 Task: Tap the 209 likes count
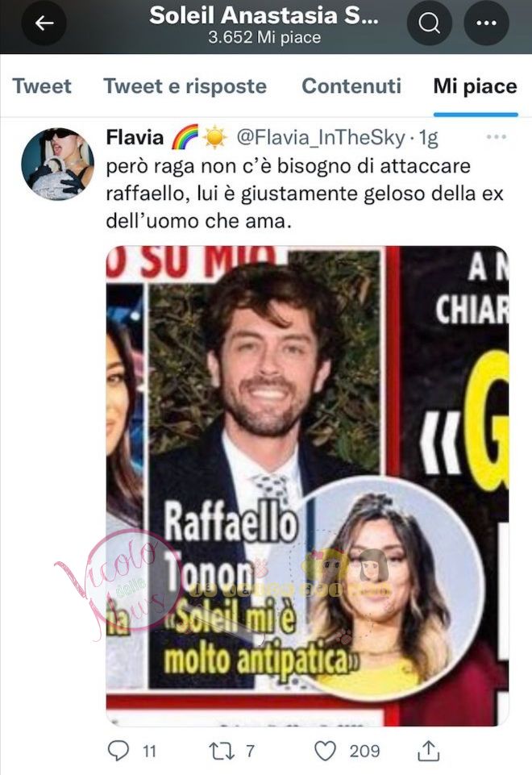364,752
